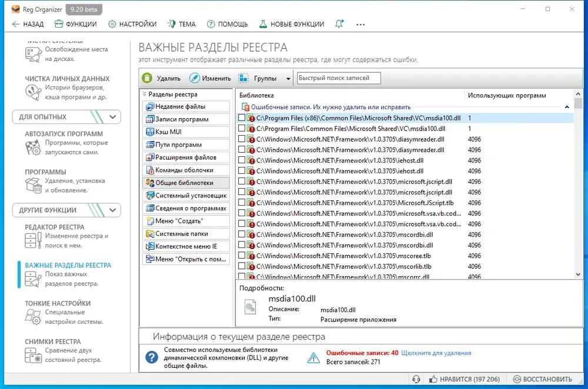The width and height of the screenshot is (588, 389).
Task: Click the ТОНКИЕ НАСТРОЙКИ gear icon
Action: [33, 317]
